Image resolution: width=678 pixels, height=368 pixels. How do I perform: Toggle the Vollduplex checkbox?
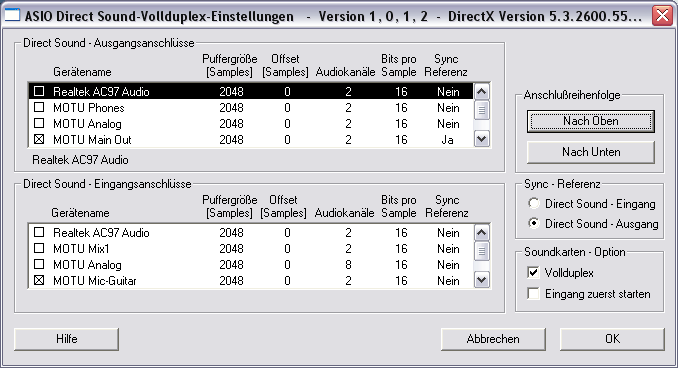coord(534,272)
